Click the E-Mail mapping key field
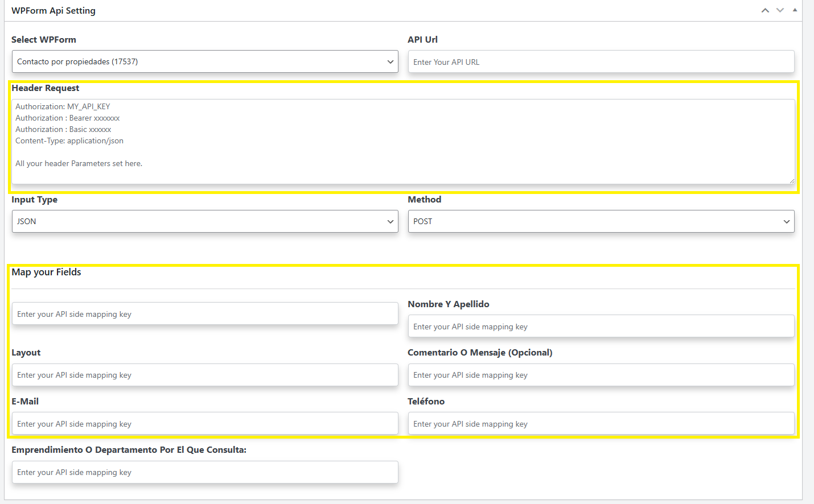 tap(205, 424)
